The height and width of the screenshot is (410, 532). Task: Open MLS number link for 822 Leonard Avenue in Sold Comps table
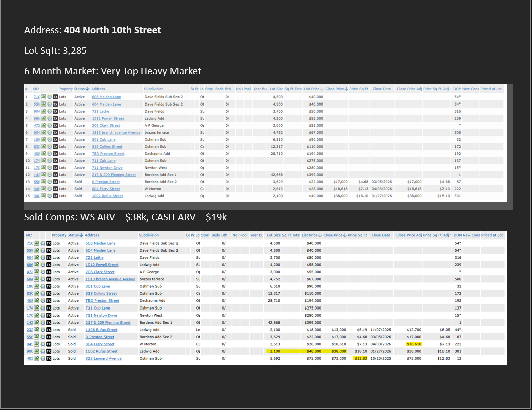tap(30, 358)
